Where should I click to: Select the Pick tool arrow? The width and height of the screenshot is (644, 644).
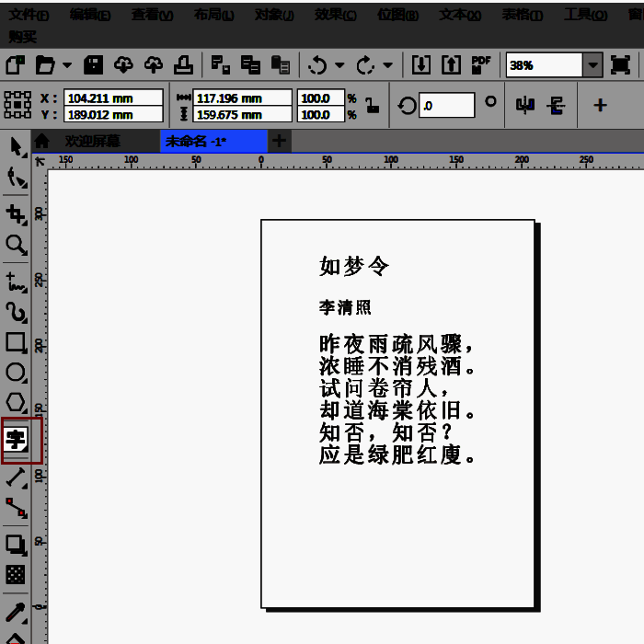point(17,146)
